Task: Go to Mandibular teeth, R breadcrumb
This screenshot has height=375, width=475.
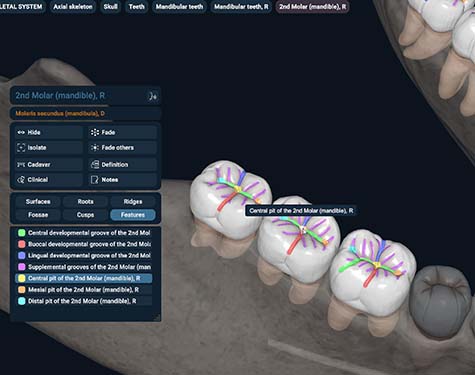Action: tap(241, 7)
